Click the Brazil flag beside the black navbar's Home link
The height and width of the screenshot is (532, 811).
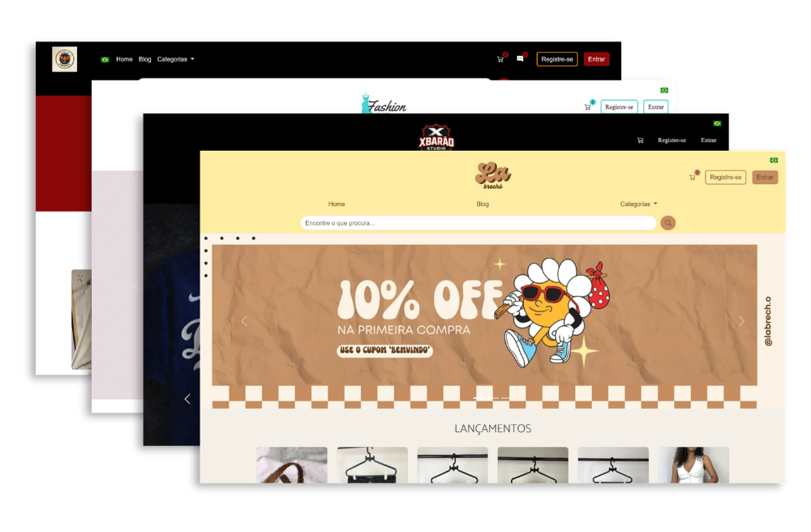(x=105, y=59)
